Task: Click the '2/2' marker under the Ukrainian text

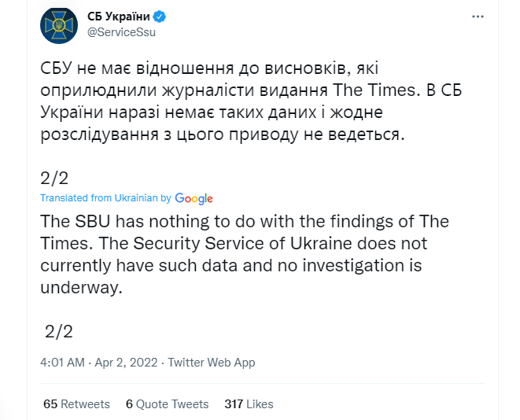Action: [x=54, y=179]
